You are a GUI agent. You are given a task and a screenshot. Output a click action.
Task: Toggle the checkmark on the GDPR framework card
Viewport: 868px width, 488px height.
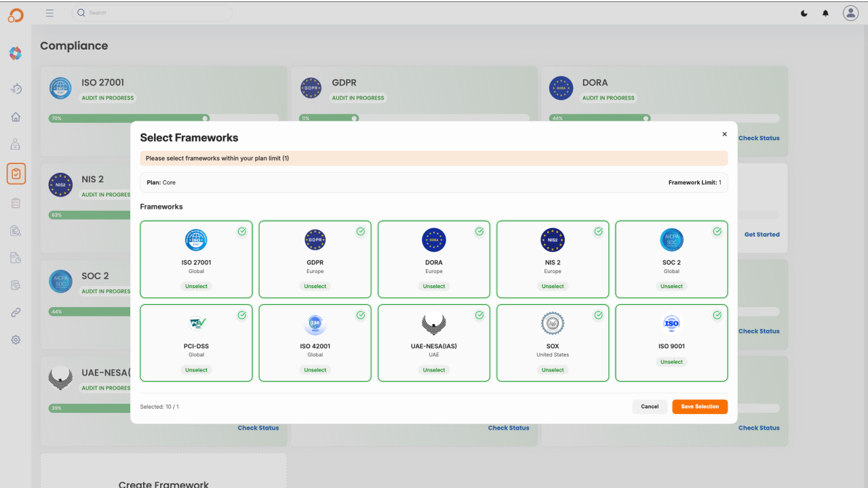(x=361, y=231)
